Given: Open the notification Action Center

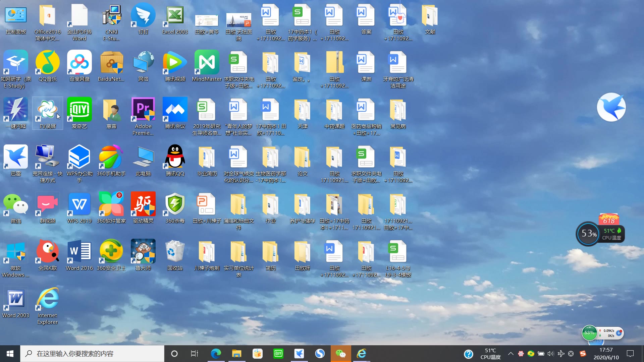Looking at the screenshot, I should (x=630, y=354).
